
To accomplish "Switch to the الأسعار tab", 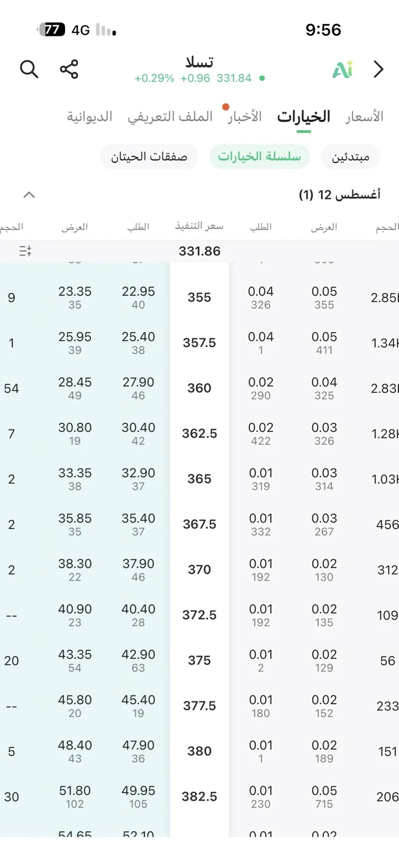I will 364,116.
